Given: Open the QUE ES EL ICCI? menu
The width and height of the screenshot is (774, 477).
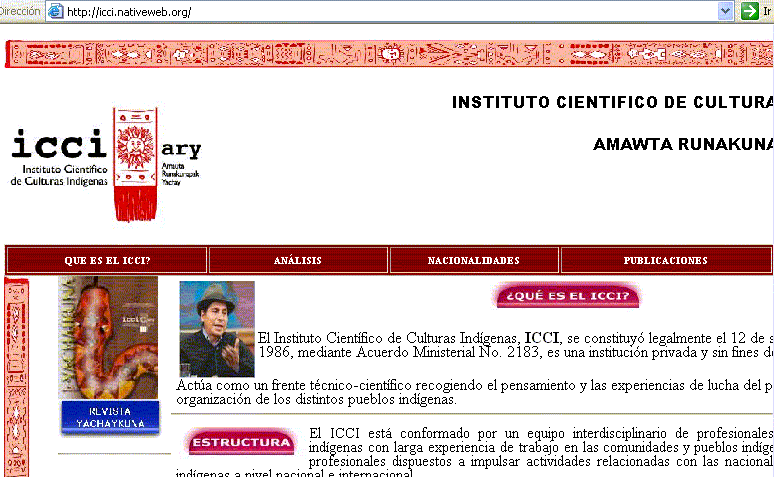Looking at the screenshot, I should [x=107, y=260].
